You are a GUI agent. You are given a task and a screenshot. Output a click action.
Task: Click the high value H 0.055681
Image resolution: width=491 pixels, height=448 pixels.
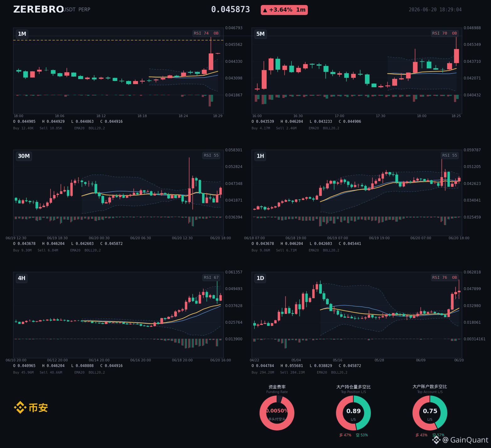coord(292,366)
